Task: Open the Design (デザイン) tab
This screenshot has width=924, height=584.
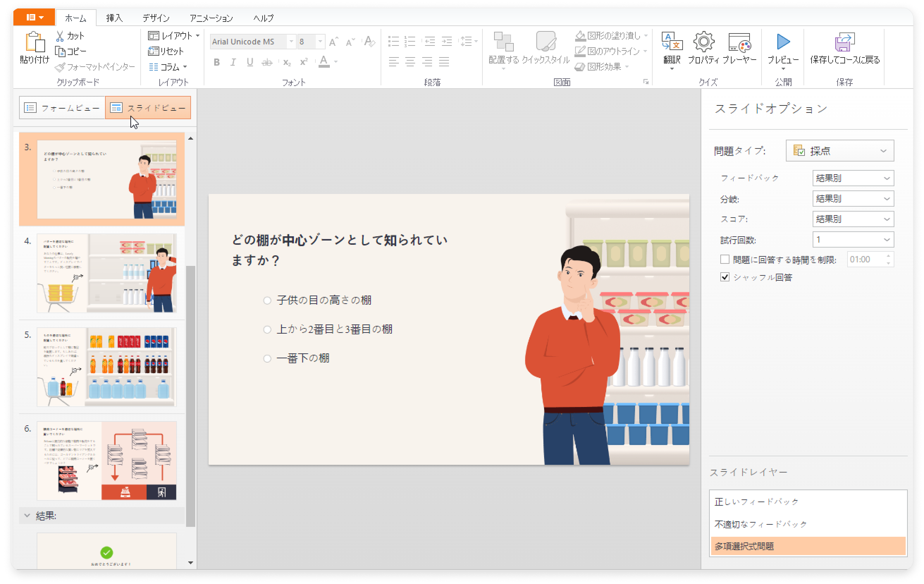Action: tap(156, 18)
